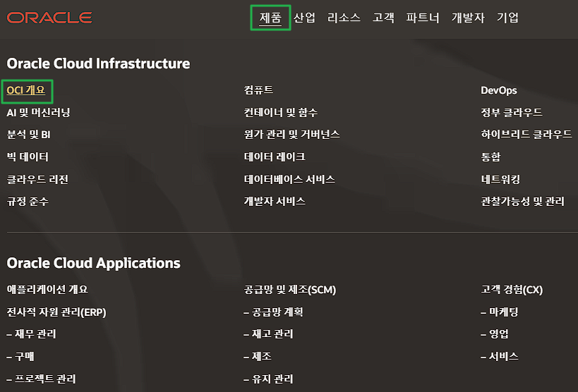Viewport: 578px width, 392px height.
Task: Open 하이브리드 클라우드 link
Action: pos(526,134)
